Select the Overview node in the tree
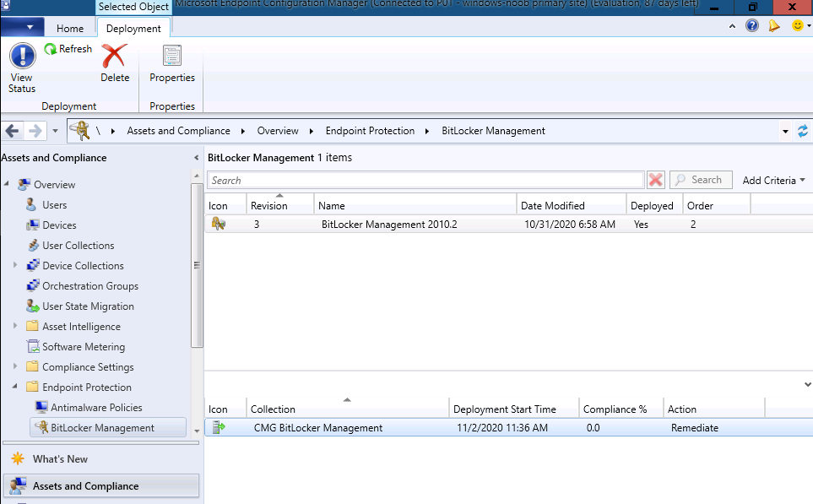This screenshot has height=504, width=813. tap(54, 185)
